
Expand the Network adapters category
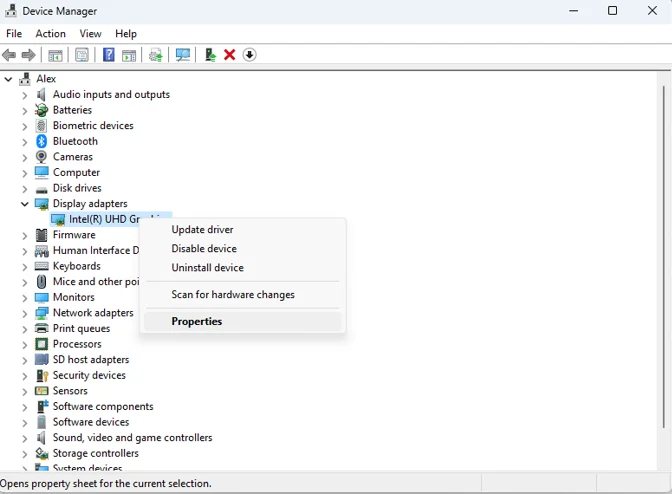[25, 313]
